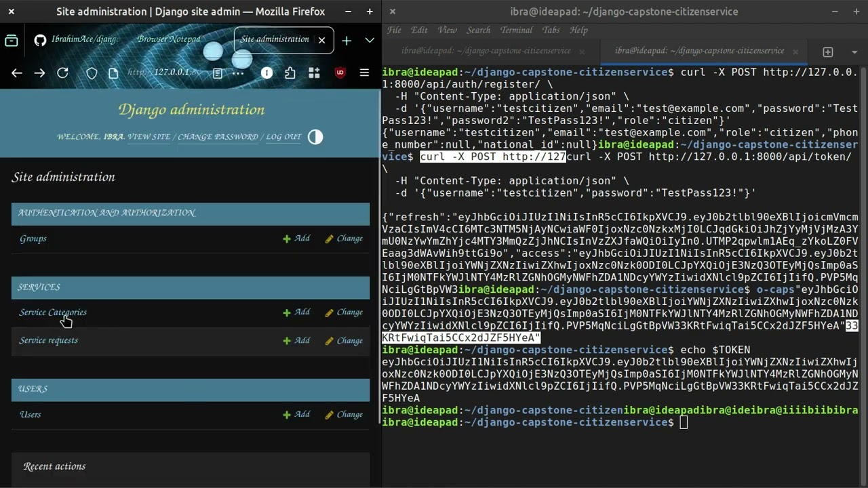Click the white round extension icon in toolbar
The image size is (868, 488).
click(267, 73)
